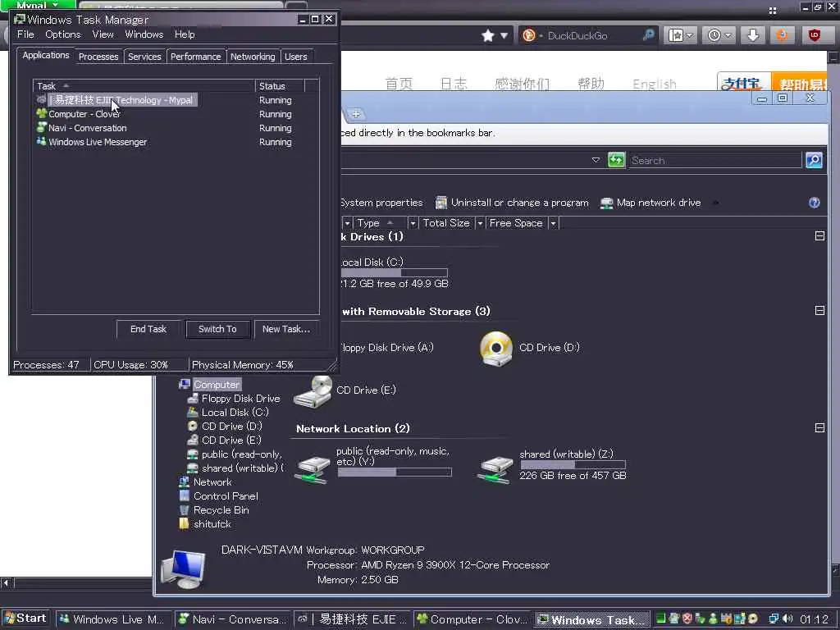
Task: Click the Map network drive icon
Action: 606,203
